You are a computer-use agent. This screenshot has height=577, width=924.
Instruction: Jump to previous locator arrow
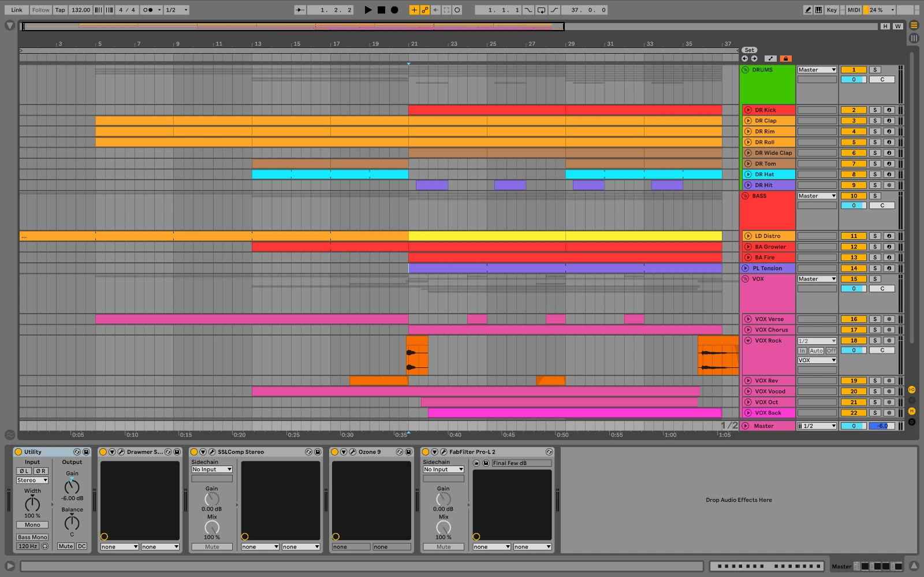744,58
